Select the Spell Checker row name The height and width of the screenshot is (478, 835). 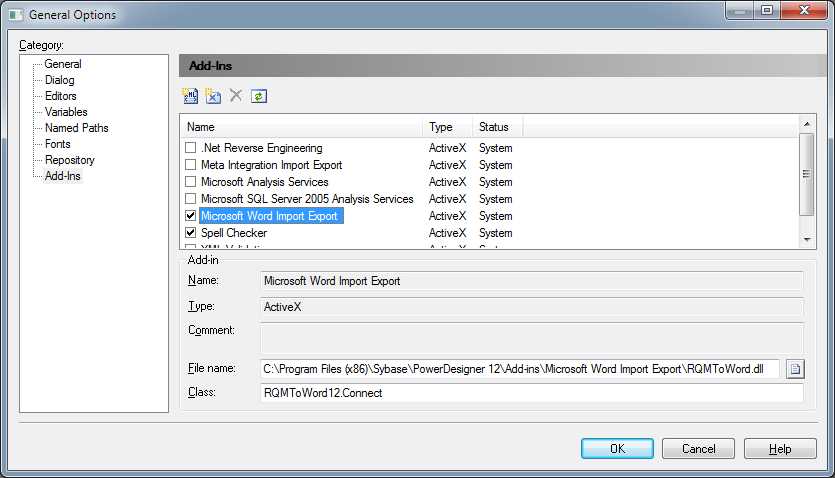coord(234,233)
